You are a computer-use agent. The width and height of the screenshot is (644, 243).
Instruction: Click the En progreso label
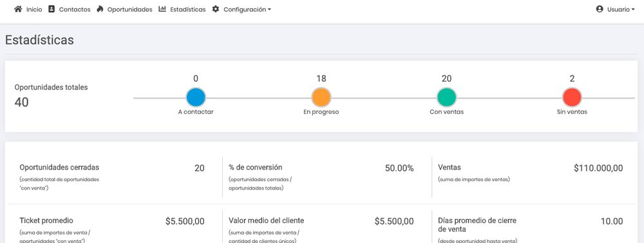coord(321,112)
